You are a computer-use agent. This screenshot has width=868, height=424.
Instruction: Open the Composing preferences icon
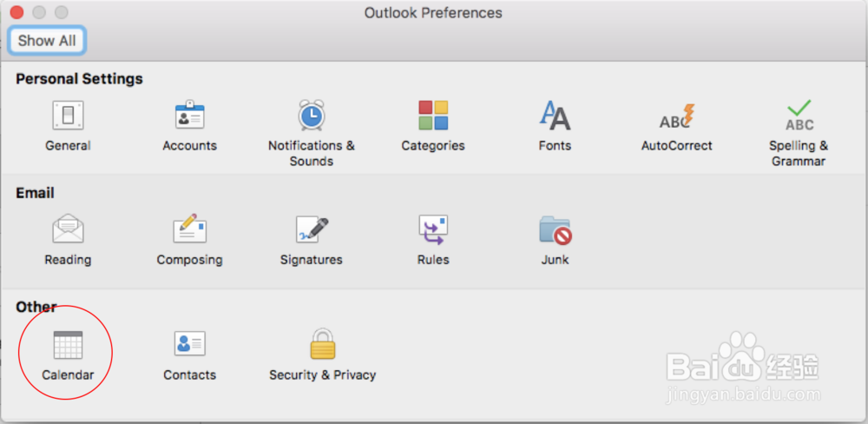189,230
